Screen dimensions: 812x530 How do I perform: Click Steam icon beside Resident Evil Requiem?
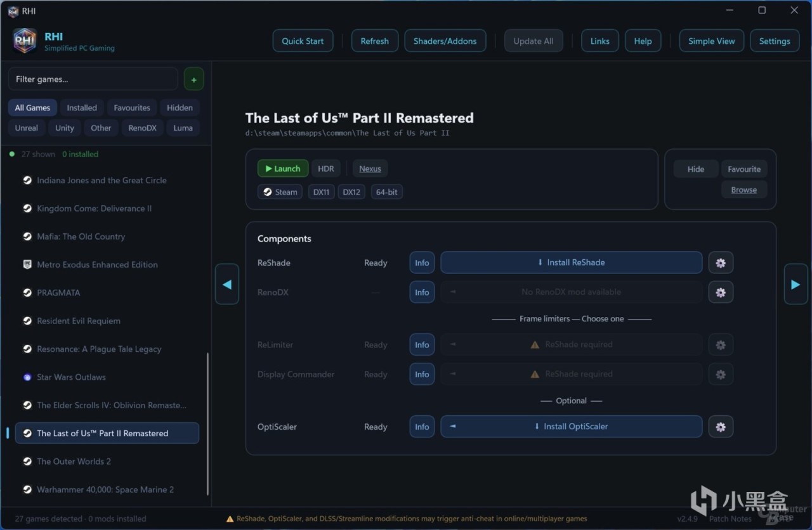[x=27, y=321]
